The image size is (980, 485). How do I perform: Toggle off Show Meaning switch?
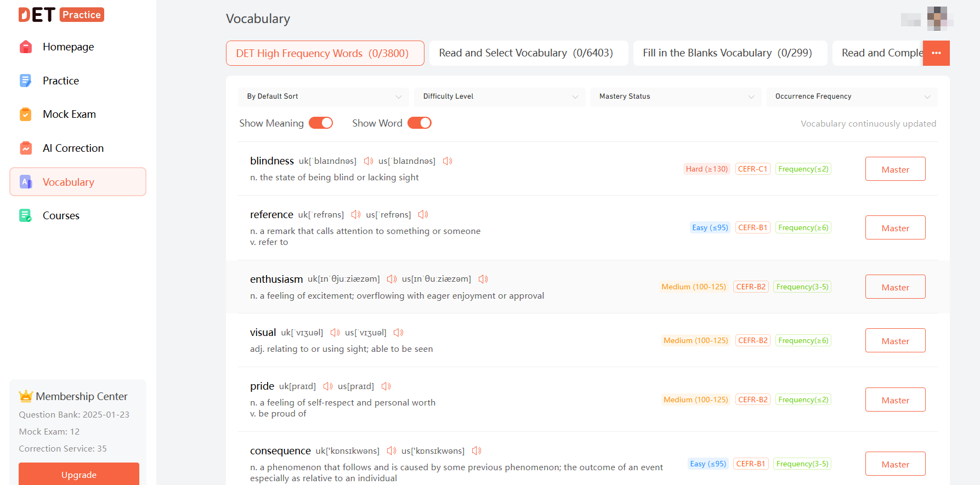[321, 123]
